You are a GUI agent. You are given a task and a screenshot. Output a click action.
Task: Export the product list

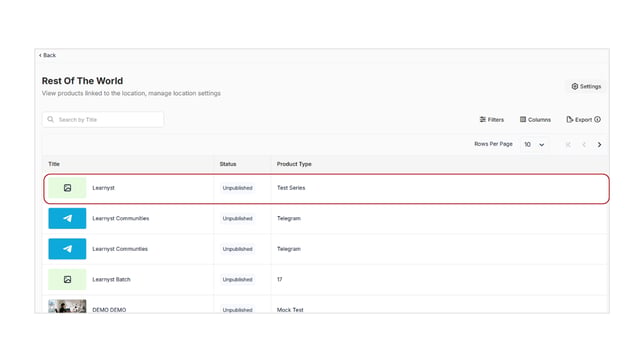579,120
